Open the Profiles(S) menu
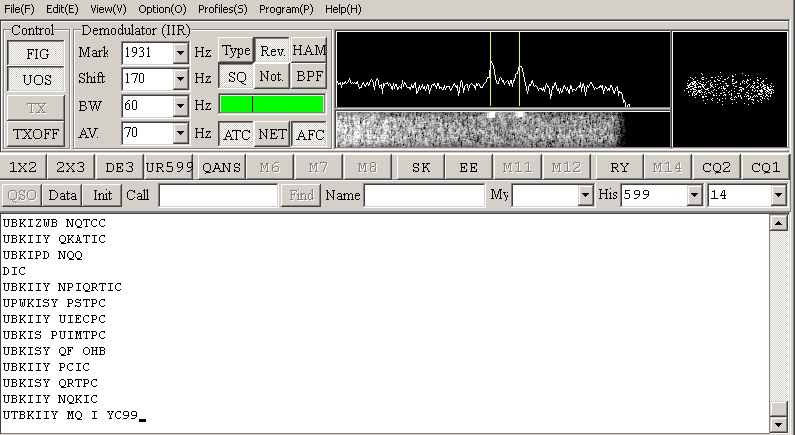Image resolution: width=795 pixels, height=435 pixels. tap(223, 9)
